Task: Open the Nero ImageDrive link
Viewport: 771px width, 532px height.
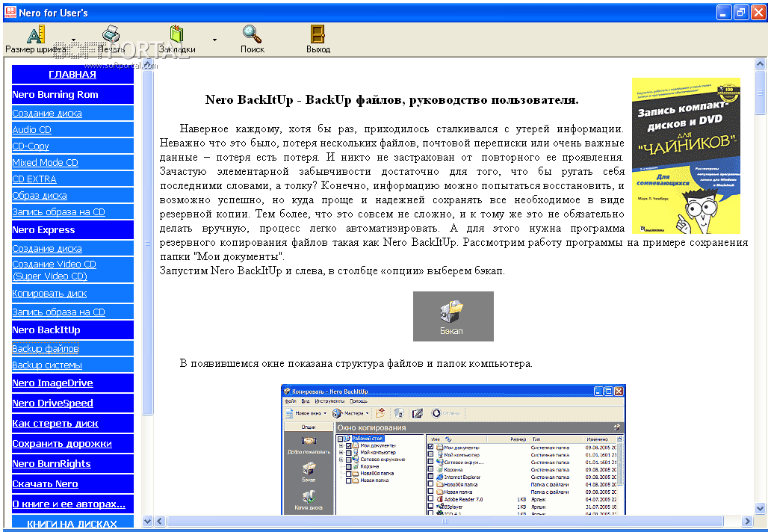Action: (x=52, y=383)
